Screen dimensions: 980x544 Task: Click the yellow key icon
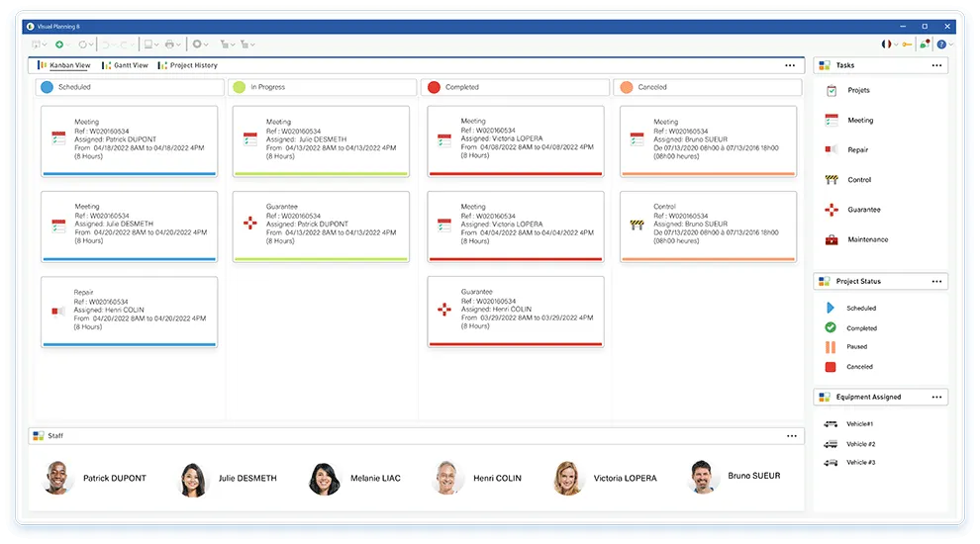pos(907,45)
